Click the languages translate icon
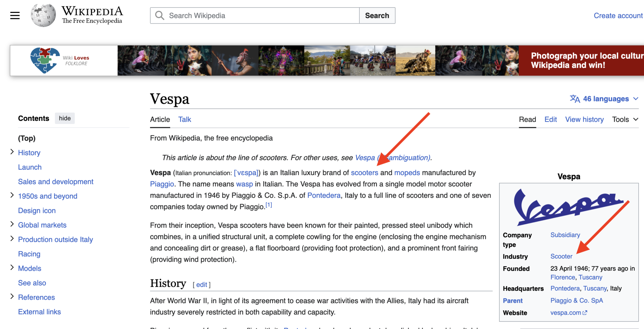Viewport: 644px width, 329px height. (575, 99)
